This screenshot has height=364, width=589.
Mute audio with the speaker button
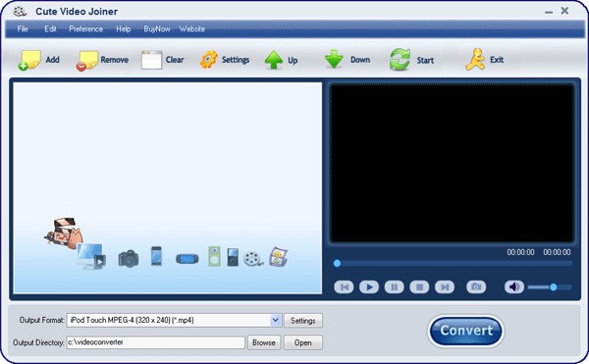[513, 287]
